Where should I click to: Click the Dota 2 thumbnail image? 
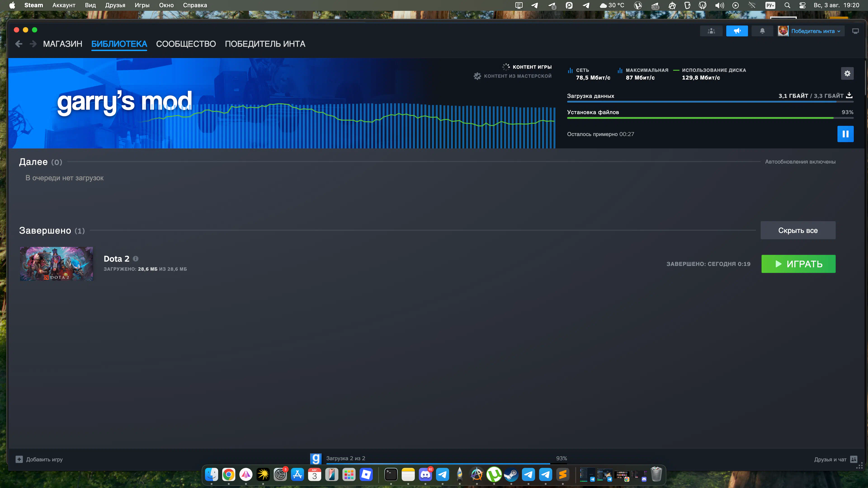point(56,264)
